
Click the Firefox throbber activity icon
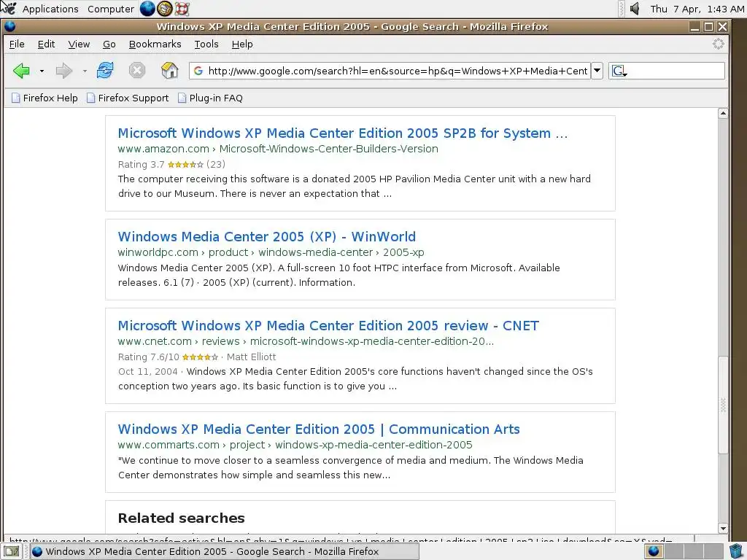[x=718, y=44]
